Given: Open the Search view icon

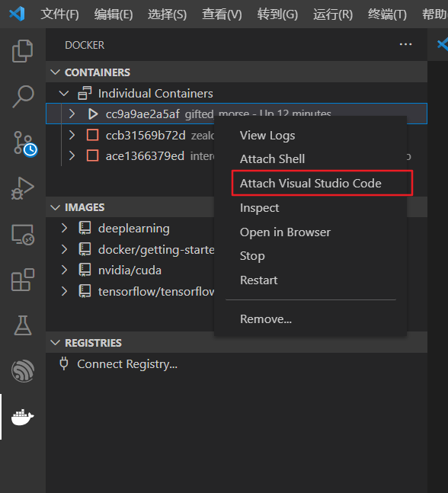Looking at the screenshot, I should pyautogui.click(x=23, y=97).
